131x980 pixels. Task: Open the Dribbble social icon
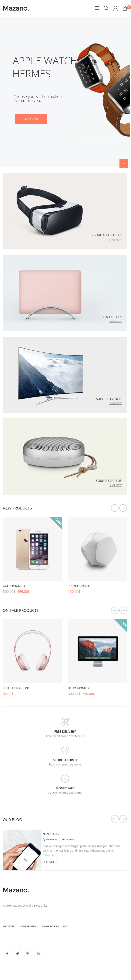pos(38,953)
